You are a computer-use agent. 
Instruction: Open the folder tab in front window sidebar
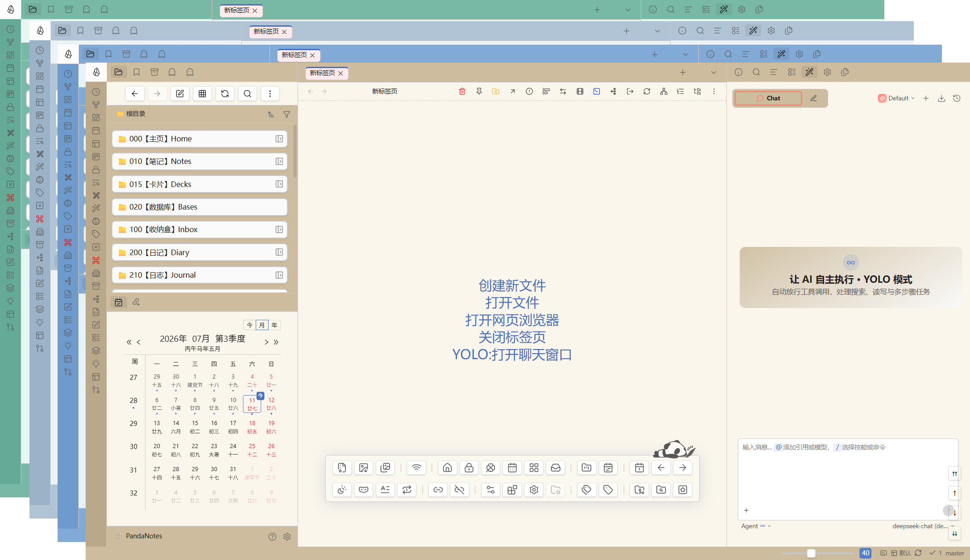[x=118, y=72]
